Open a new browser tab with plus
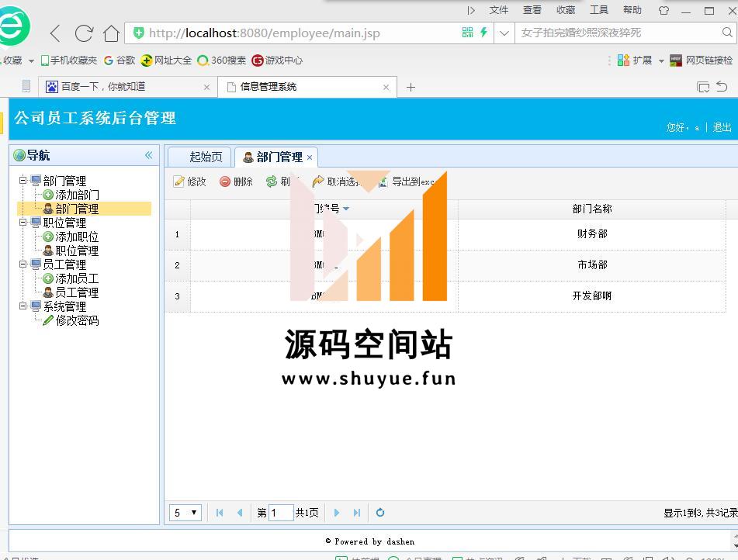The image size is (738, 560). pos(411,87)
